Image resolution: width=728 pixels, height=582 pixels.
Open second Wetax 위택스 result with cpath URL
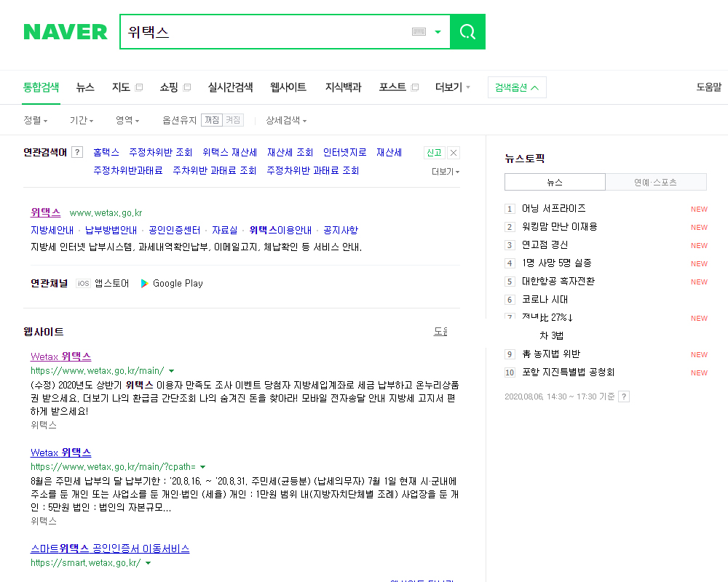(x=61, y=453)
